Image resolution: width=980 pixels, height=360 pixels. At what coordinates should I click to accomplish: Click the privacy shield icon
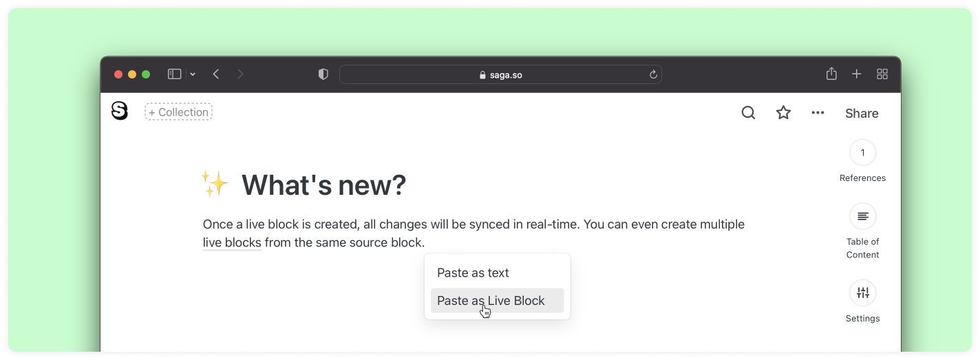323,74
